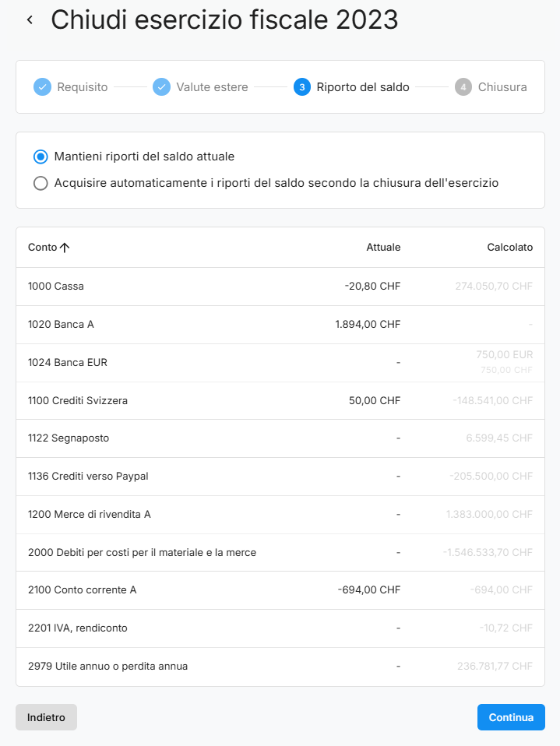Click the step 3 circle icon

coord(302,87)
